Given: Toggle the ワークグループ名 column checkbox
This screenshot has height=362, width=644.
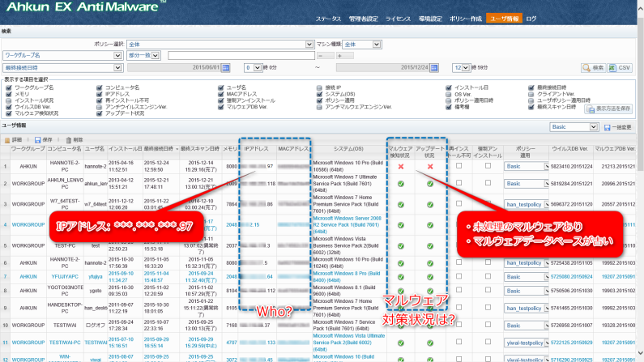Looking at the screenshot, I should [x=9, y=87].
